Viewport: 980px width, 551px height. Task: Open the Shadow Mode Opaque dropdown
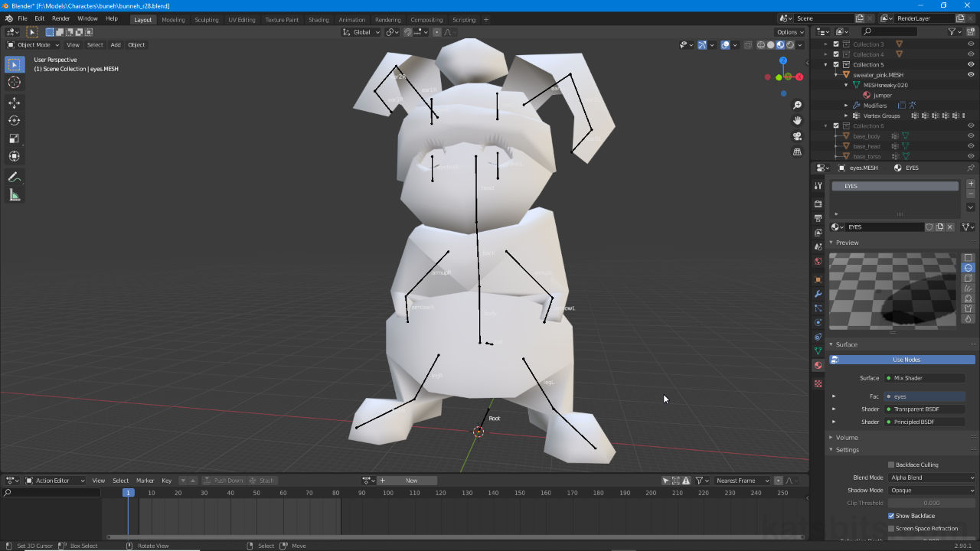tap(931, 491)
